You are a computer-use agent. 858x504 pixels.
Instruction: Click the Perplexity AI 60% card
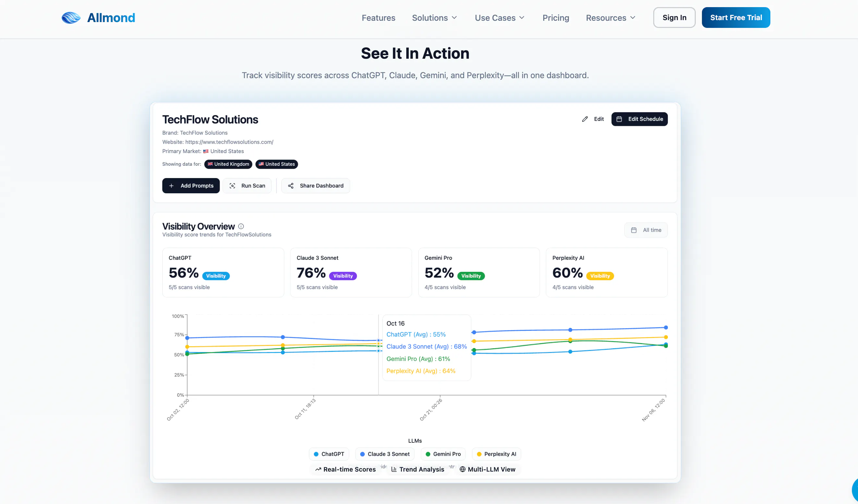[x=607, y=272]
